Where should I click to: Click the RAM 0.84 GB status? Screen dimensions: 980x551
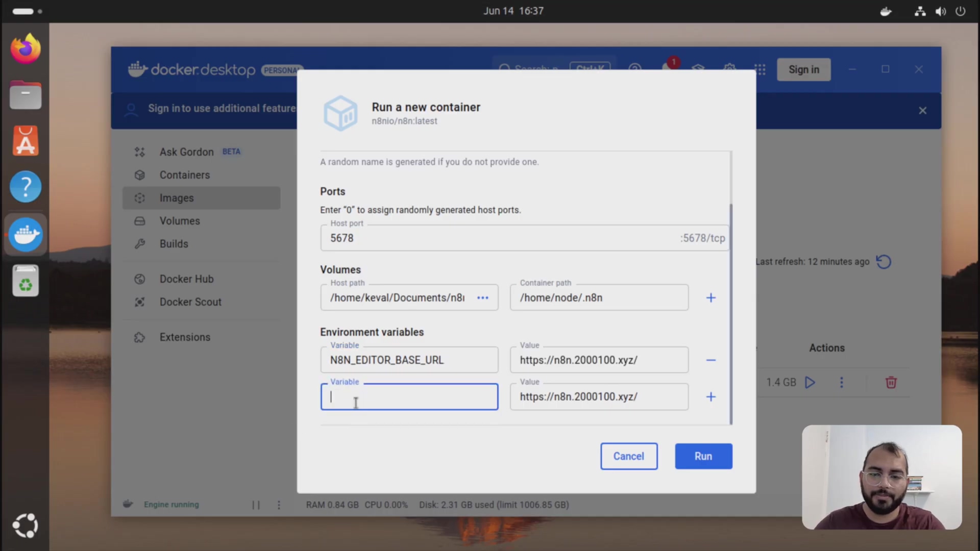[332, 505]
